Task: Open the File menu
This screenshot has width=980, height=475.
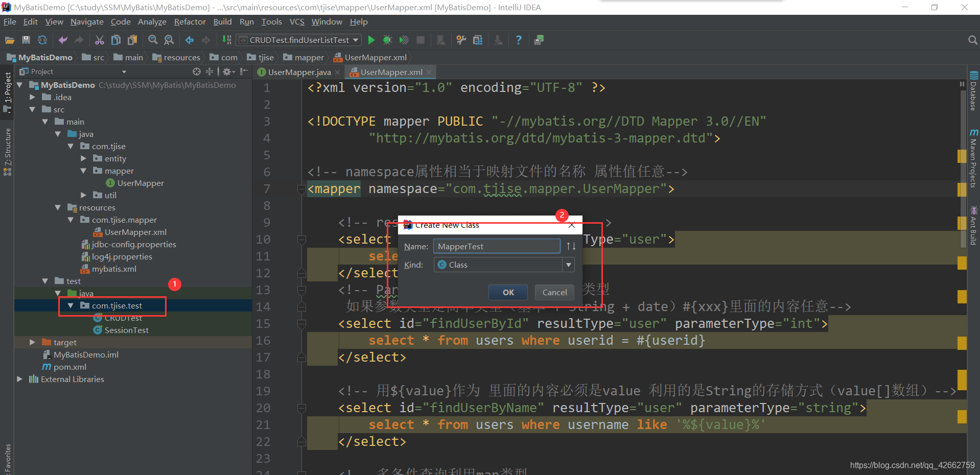Action: (x=10, y=21)
